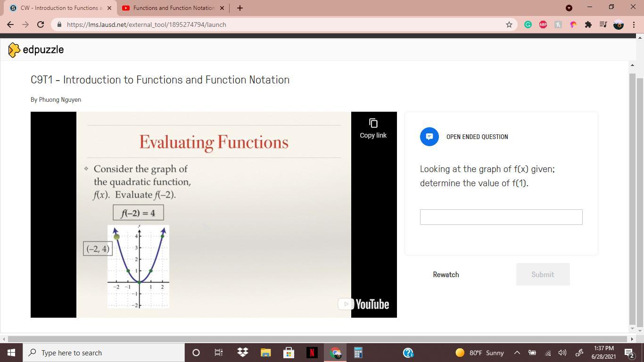Open the Grammarly extension icon
This screenshot has height=362, width=644.
click(528, 25)
